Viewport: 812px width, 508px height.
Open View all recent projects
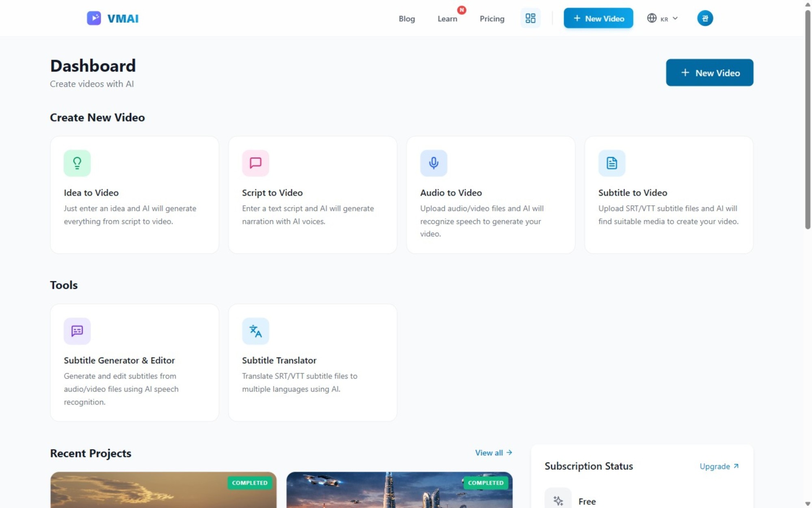click(493, 453)
